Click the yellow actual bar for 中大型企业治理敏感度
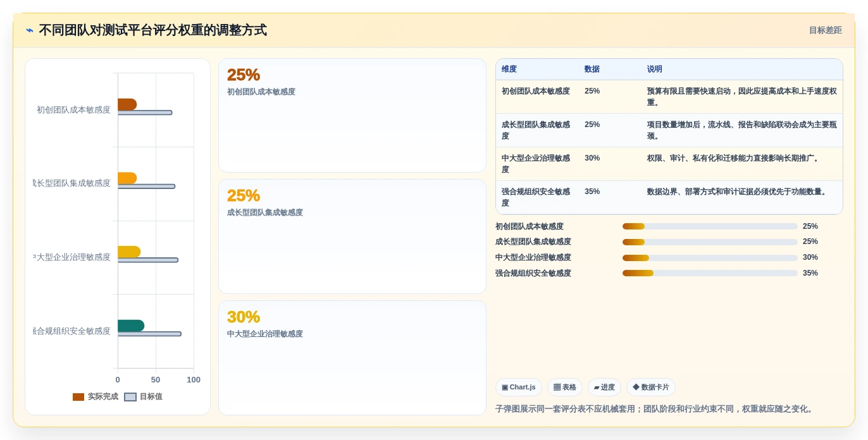Viewport: 868px width, 440px height. pos(129,252)
